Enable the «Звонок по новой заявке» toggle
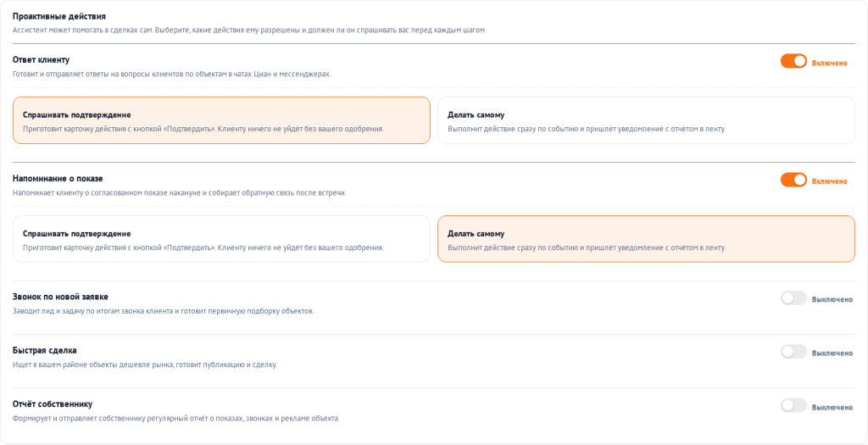This screenshot has width=868, height=445. (793, 298)
